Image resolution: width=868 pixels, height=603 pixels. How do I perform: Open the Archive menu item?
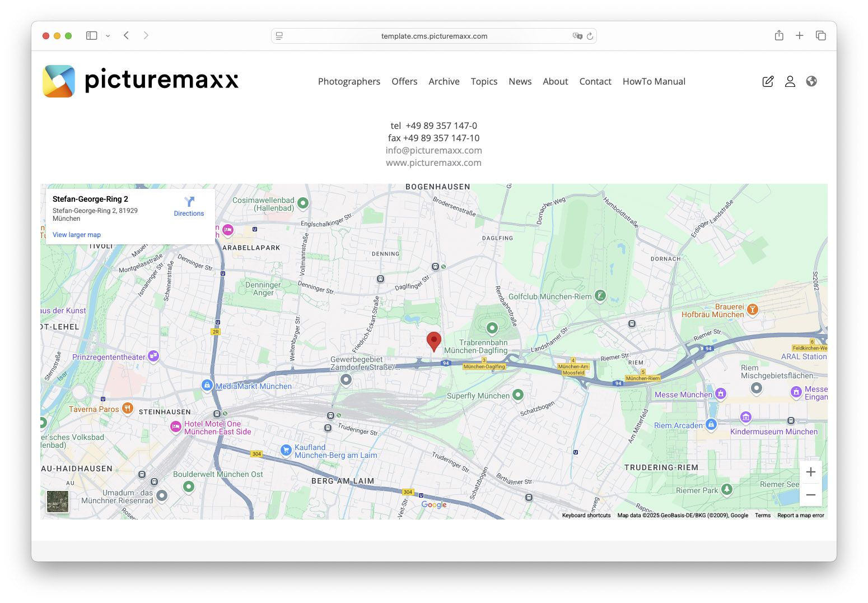(x=444, y=81)
